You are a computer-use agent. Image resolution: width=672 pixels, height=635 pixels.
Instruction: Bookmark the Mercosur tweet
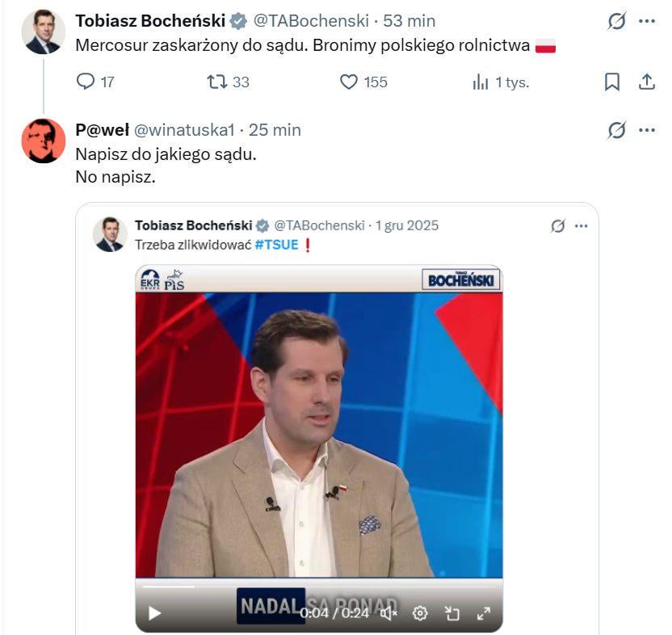tap(612, 82)
